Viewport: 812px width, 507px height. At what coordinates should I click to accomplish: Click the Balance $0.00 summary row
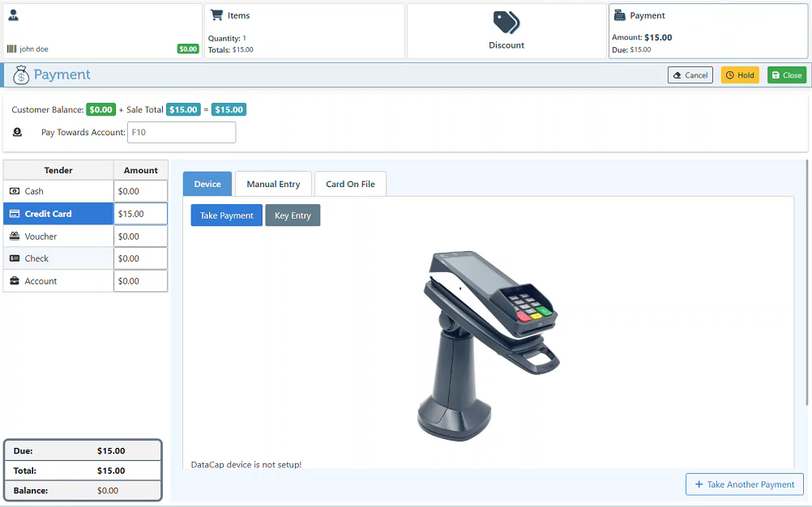(83, 491)
